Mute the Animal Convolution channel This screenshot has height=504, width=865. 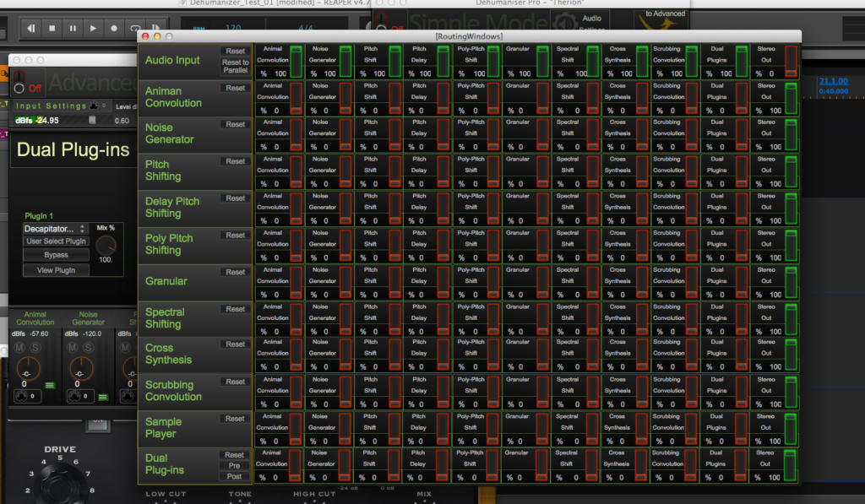pos(20,348)
